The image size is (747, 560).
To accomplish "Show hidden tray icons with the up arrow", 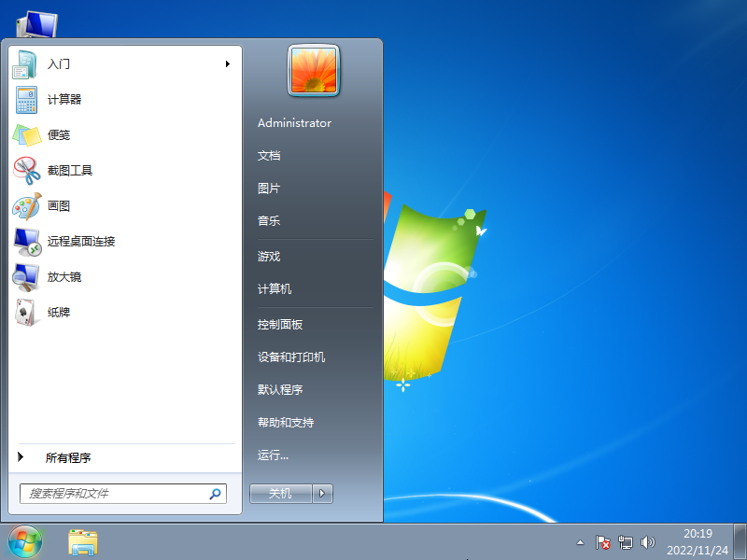I will click(x=581, y=541).
